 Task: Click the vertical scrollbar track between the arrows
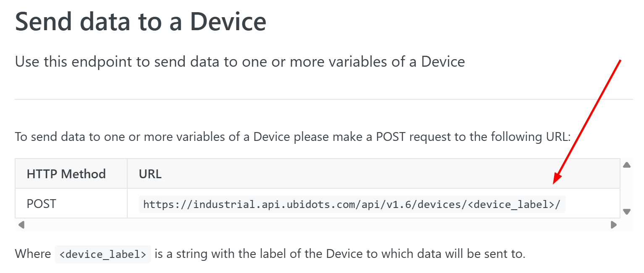(626, 188)
